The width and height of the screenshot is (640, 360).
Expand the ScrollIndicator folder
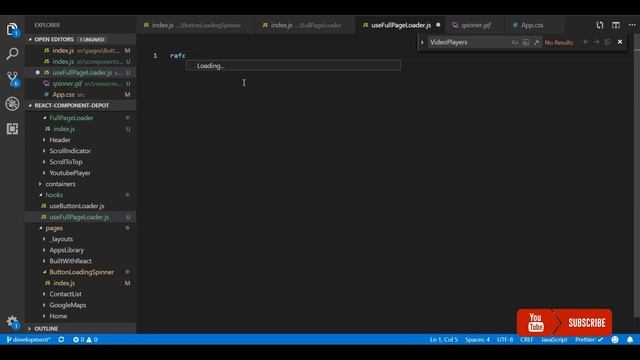(70, 151)
